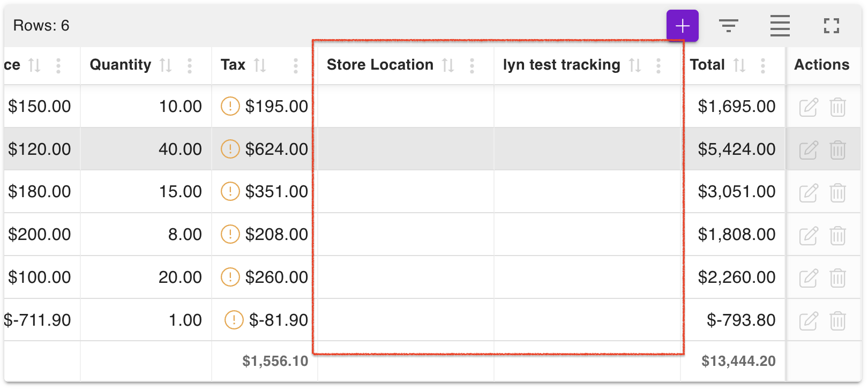
Task: Click the warning icon next to $195.00 tax
Action: click(x=230, y=106)
